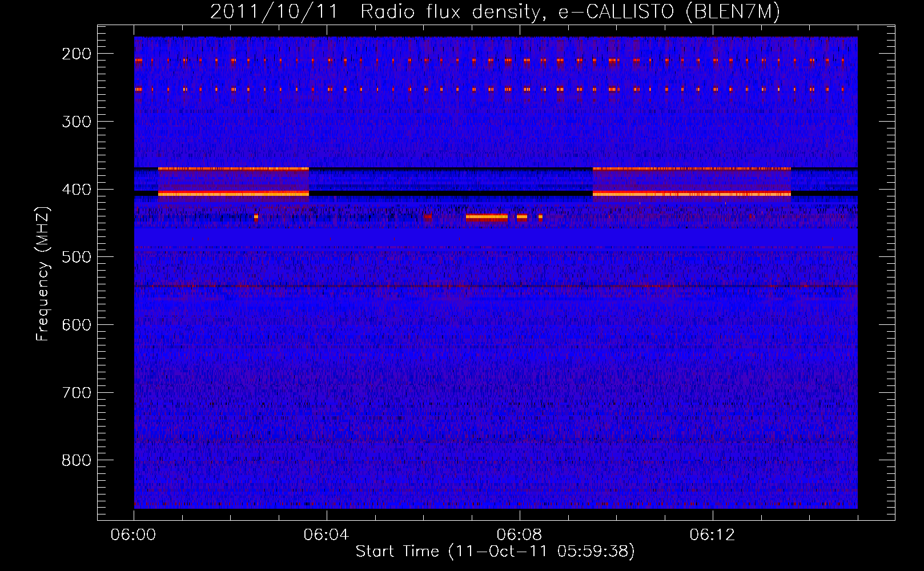Click the 800 frequency tick label

coord(77,460)
